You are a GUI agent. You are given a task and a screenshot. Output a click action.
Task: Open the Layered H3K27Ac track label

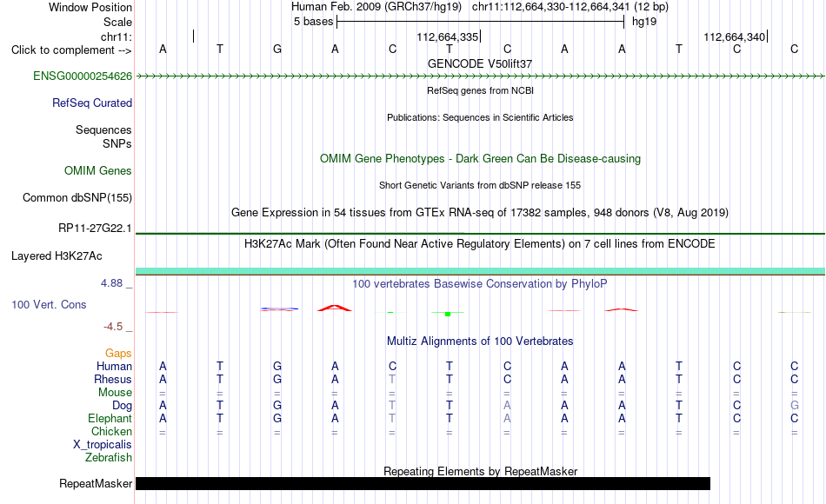pos(57,256)
